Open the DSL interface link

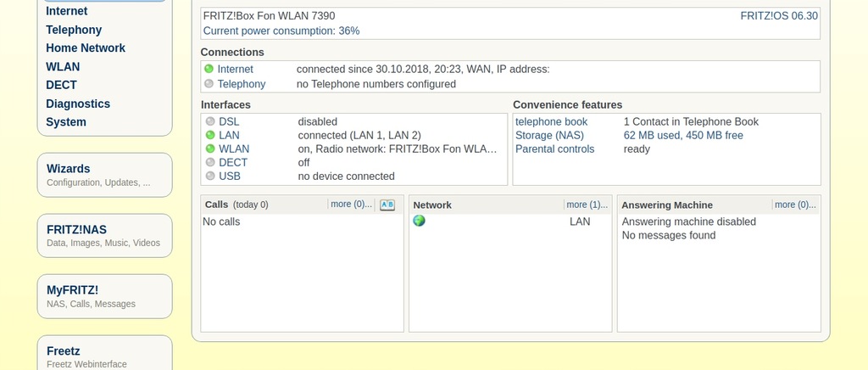[229, 122]
